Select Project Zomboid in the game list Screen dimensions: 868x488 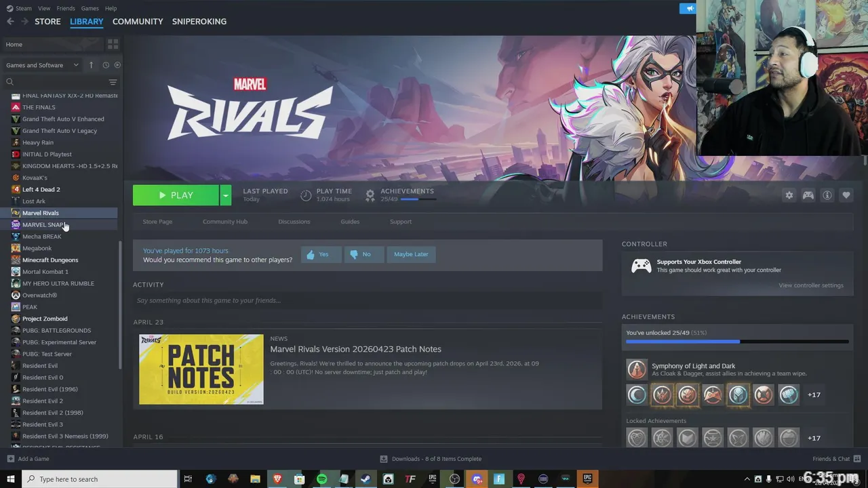[59, 319]
